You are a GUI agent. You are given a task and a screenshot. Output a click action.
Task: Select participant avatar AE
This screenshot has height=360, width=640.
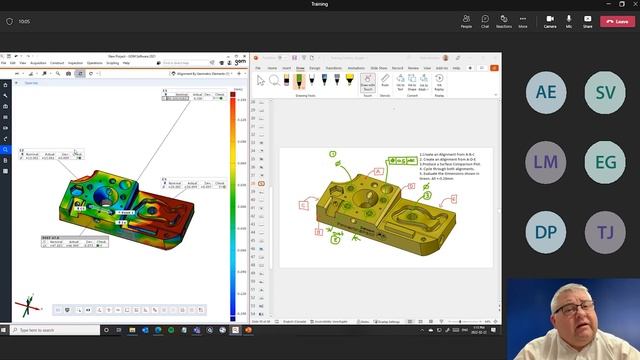[x=546, y=93]
